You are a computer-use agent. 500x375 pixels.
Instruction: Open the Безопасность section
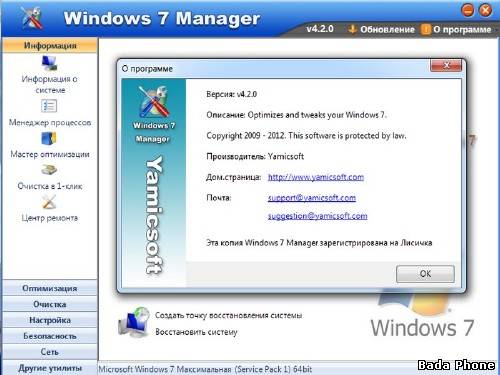(50, 336)
